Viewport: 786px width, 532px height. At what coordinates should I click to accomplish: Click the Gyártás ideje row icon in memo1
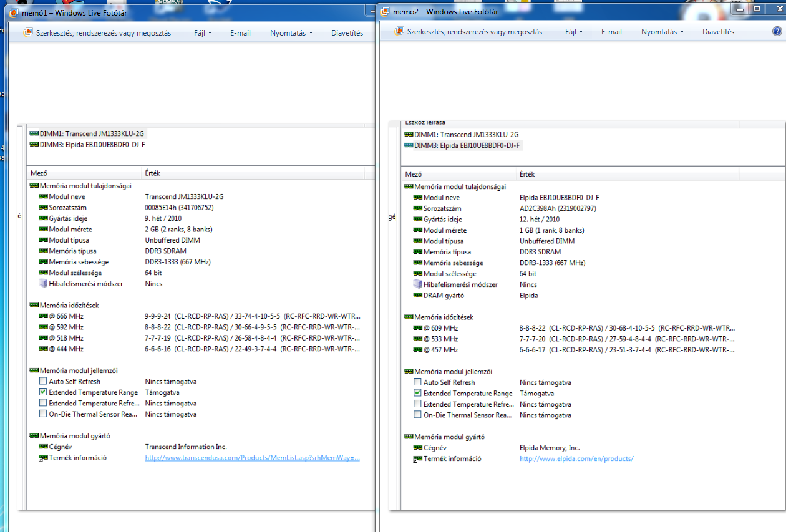pyautogui.click(x=43, y=218)
